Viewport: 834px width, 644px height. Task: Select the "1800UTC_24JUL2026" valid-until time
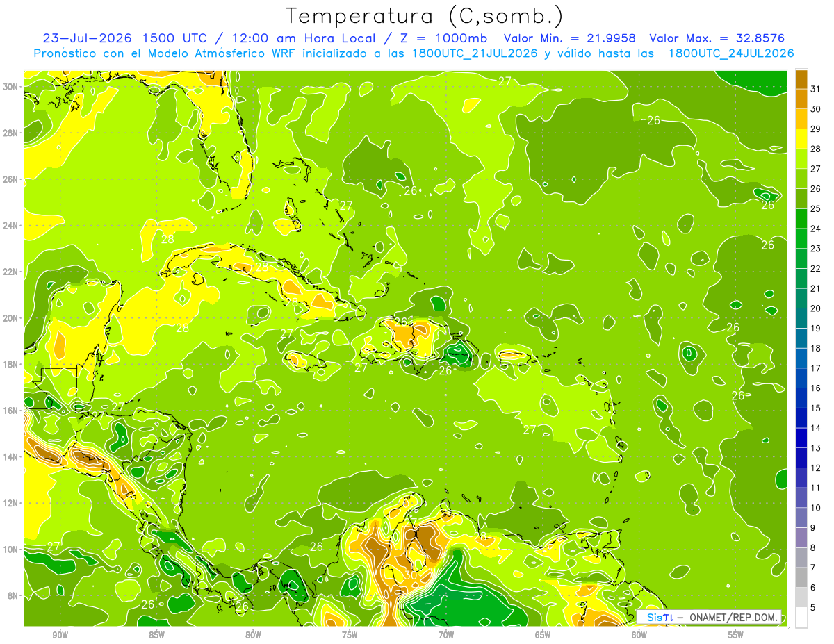(x=731, y=53)
